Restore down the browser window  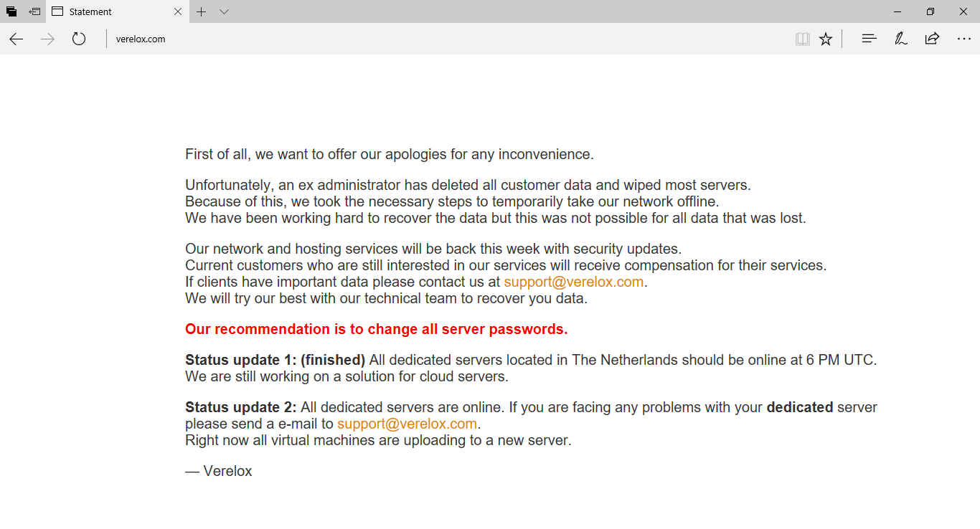click(930, 11)
